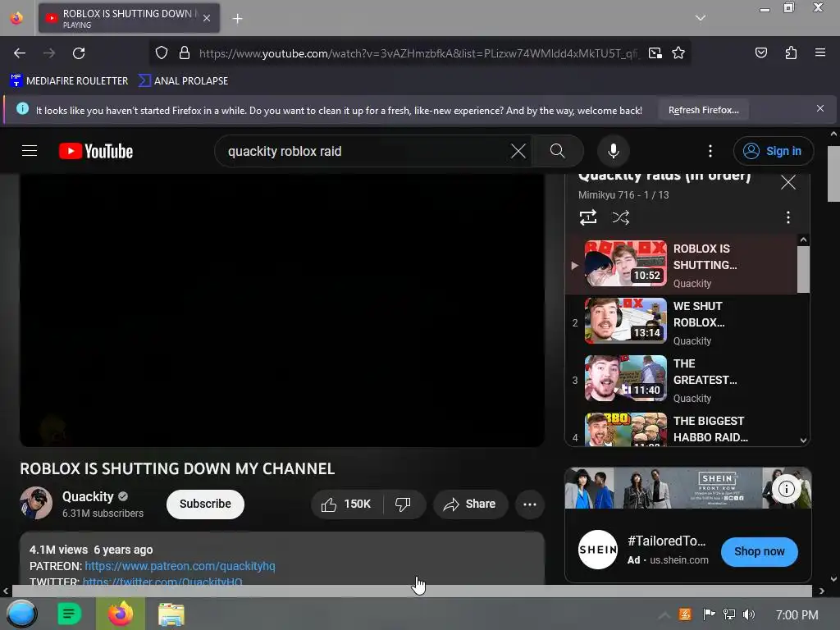Click SHEIN Shop now button
The width and height of the screenshot is (840, 630).
coord(759,551)
